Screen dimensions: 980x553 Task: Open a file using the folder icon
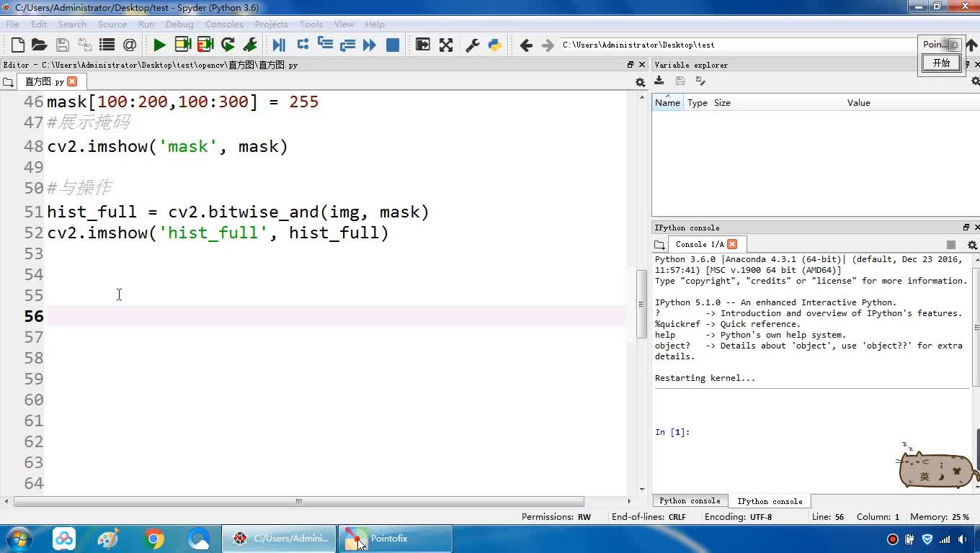[40, 45]
